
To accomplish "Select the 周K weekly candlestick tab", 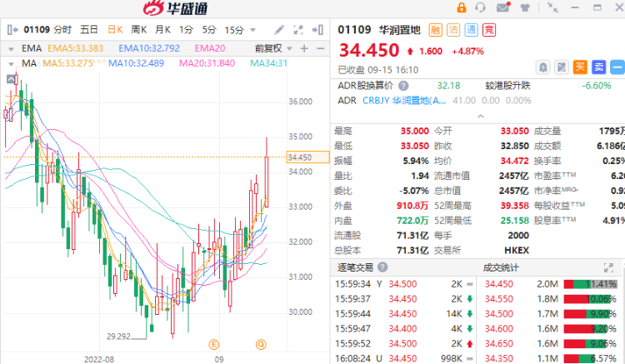I will click(x=138, y=30).
